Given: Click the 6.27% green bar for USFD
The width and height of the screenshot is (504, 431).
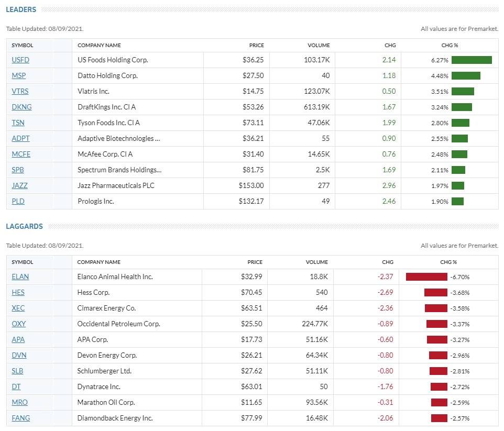Looking at the screenshot, I should tap(472, 60).
